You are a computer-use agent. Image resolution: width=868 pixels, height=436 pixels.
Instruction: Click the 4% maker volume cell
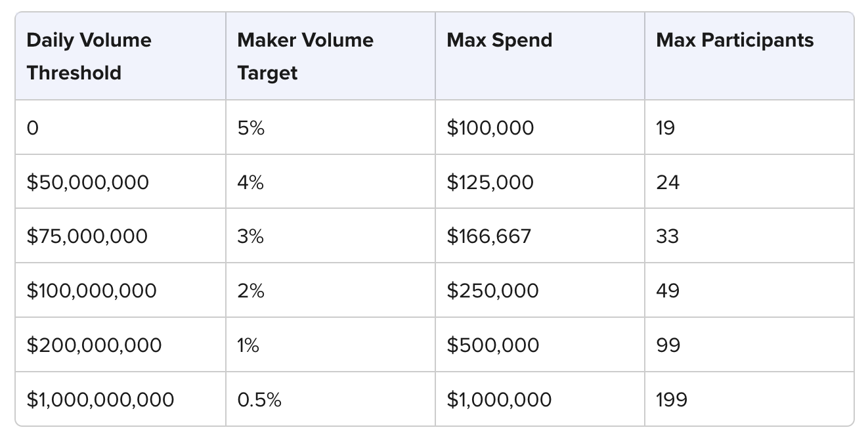click(x=251, y=182)
